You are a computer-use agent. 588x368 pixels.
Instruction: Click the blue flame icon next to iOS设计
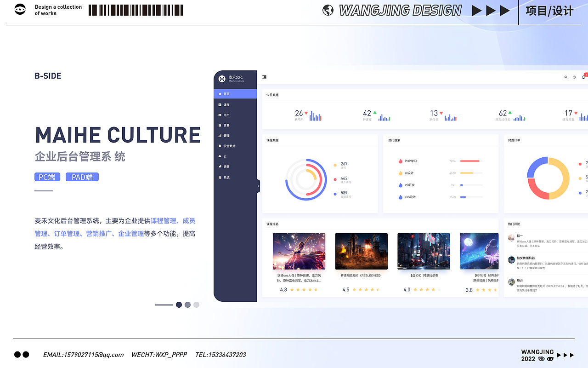[x=401, y=197]
